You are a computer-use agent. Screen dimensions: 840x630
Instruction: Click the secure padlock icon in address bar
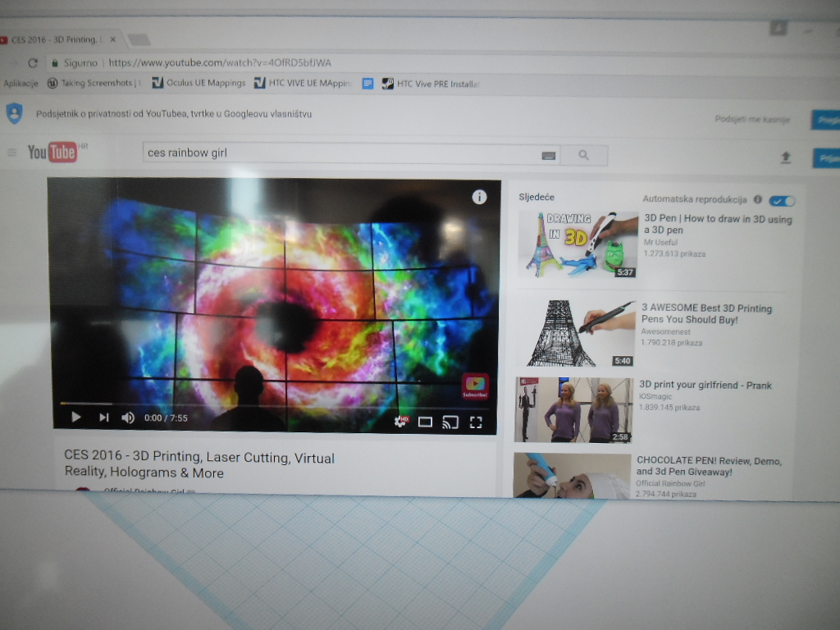pyautogui.click(x=55, y=63)
